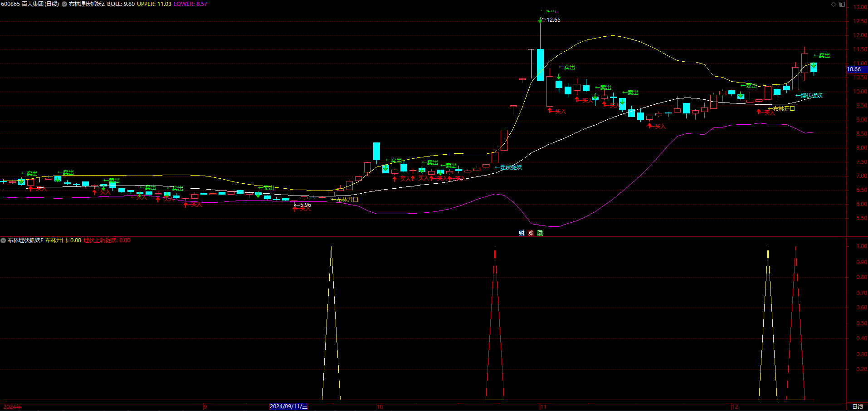Click month 12 on the time axis
The width and height of the screenshot is (868, 411).
pos(735,407)
